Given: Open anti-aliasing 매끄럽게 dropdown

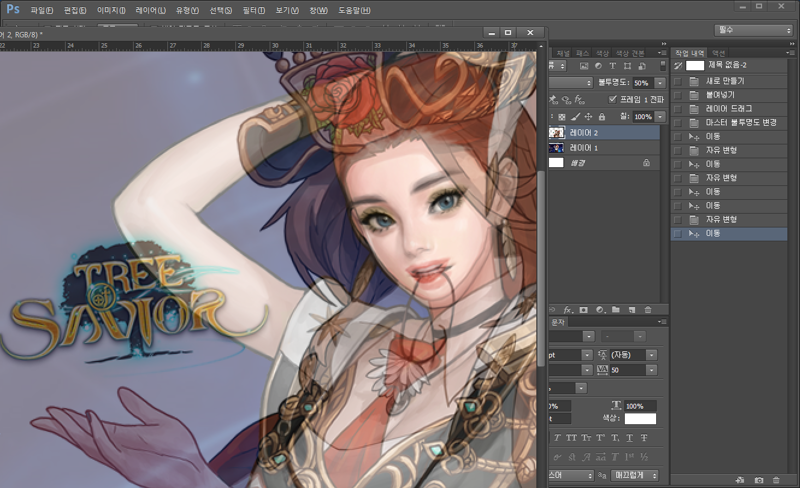Looking at the screenshot, I should click(x=634, y=475).
